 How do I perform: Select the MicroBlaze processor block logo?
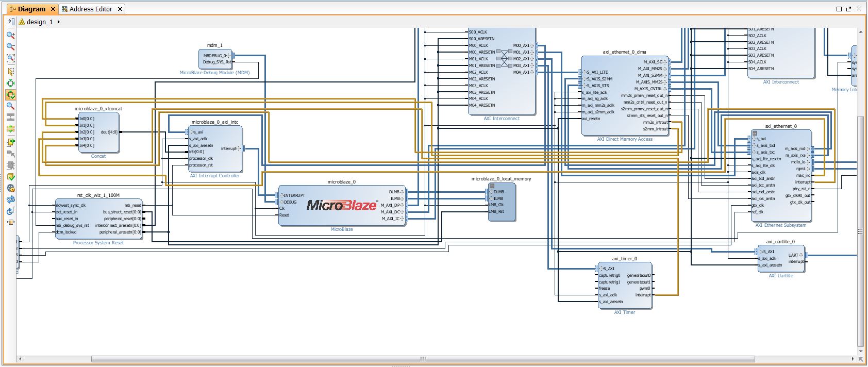click(342, 205)
